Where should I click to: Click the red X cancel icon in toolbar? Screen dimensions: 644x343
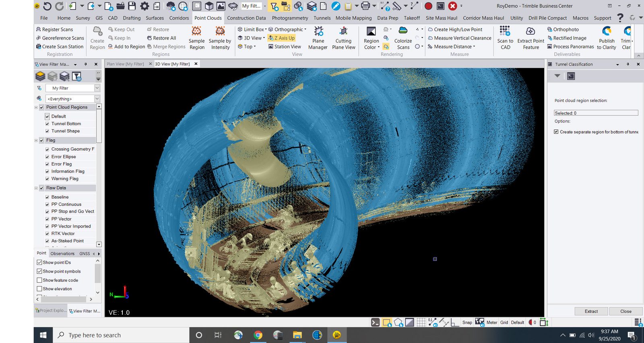click(453, 6)
